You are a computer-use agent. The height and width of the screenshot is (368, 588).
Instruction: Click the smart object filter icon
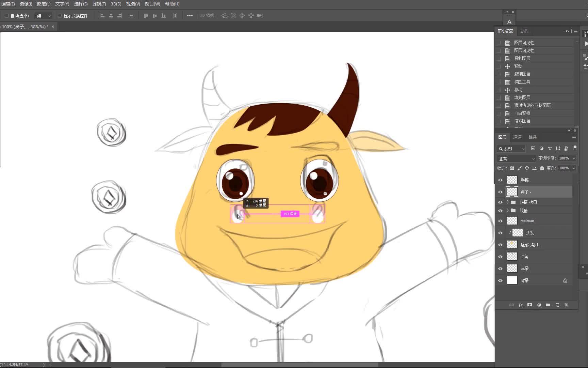(566, 149)
